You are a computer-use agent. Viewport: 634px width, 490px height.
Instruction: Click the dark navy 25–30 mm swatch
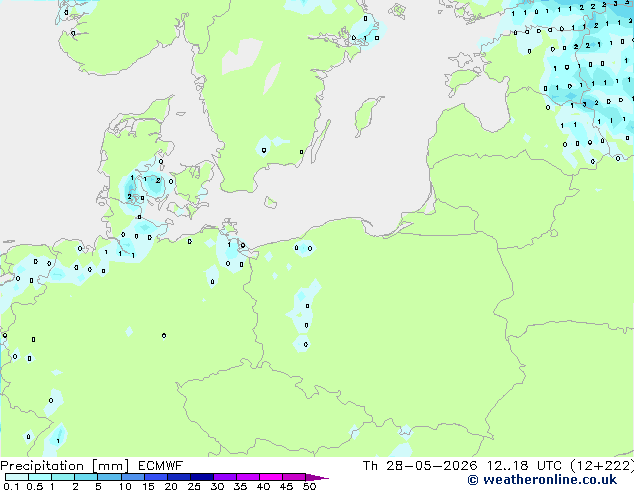tap(201, 477)
